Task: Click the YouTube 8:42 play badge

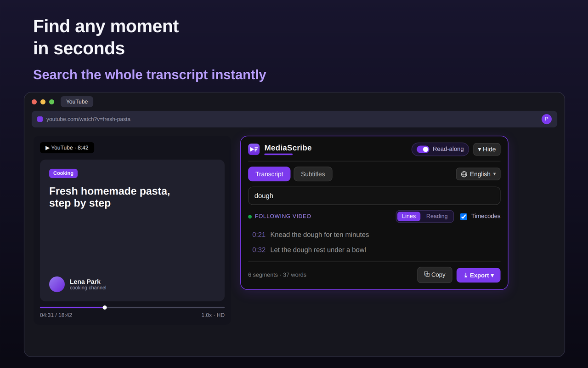Action: point(67,148)
